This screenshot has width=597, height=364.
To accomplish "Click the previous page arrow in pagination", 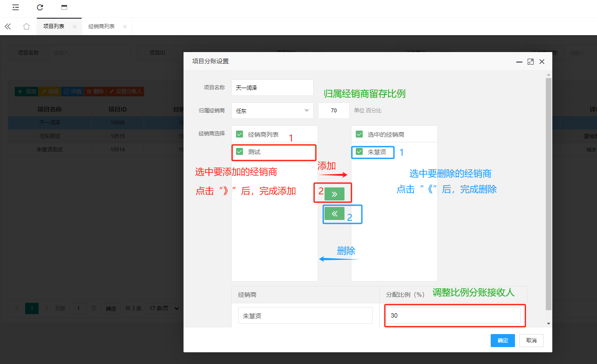I will tap(17, 308).
